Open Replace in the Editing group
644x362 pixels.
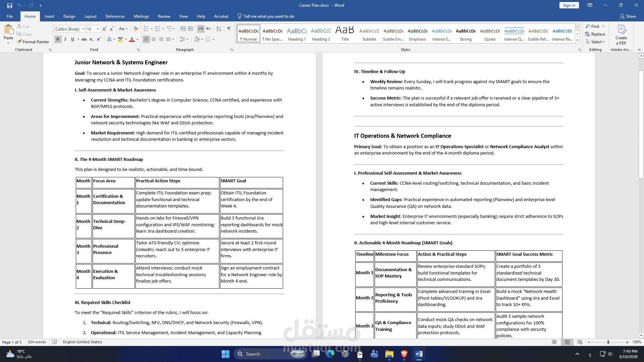pos(595,34)
